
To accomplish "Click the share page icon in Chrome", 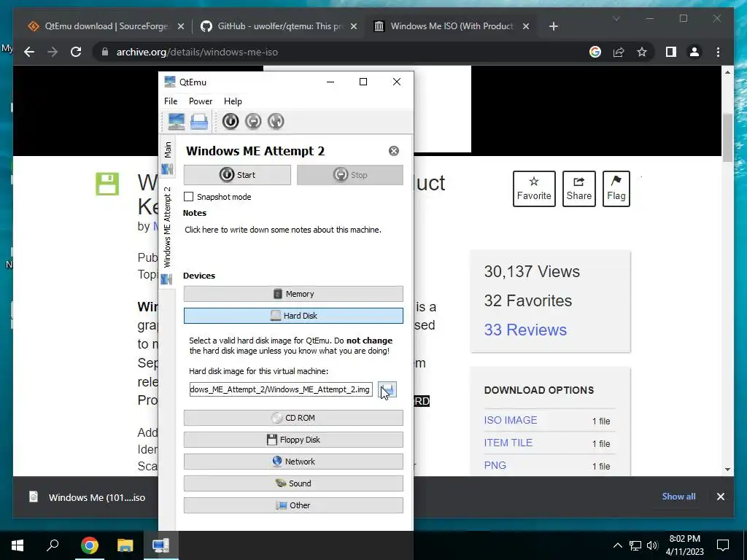I will click(619, 52).
